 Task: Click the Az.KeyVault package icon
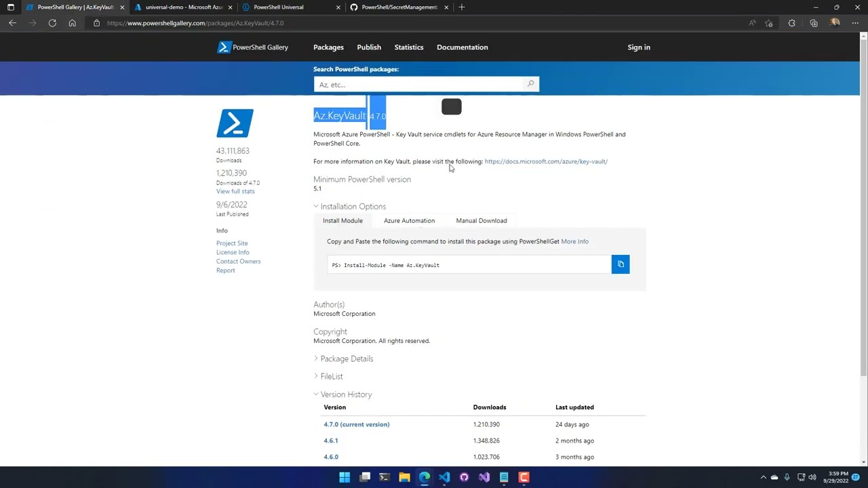coord(235,123)
